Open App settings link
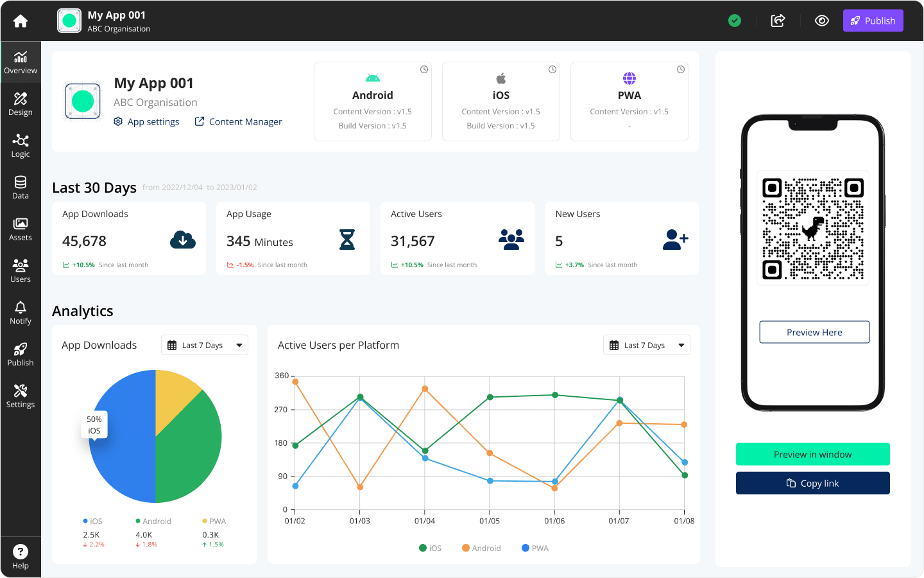 146,121
